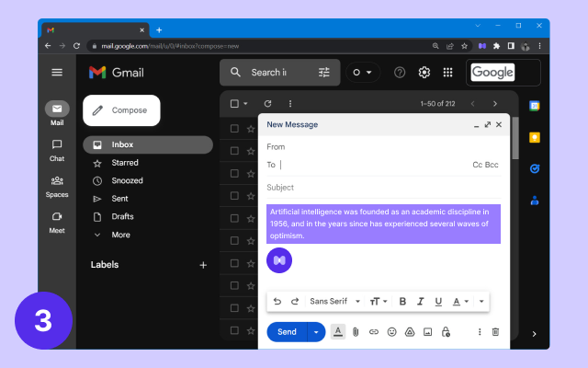This screenshot has width=588, height=368.
Task: Insert a link in the message
Action: point(374,332)
